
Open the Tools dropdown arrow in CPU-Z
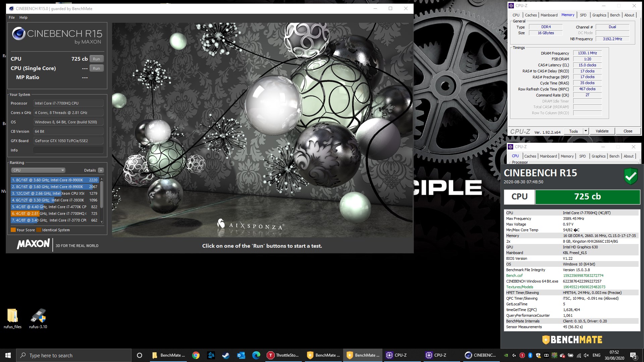[x=586, y=131]
